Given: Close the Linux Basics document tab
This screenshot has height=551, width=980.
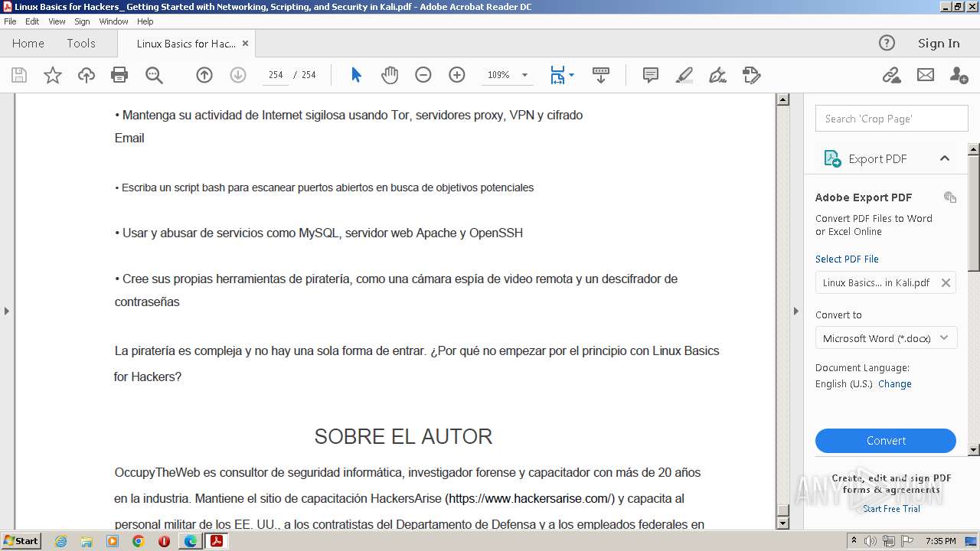Looking at the screenshot, I should (245, 44).
